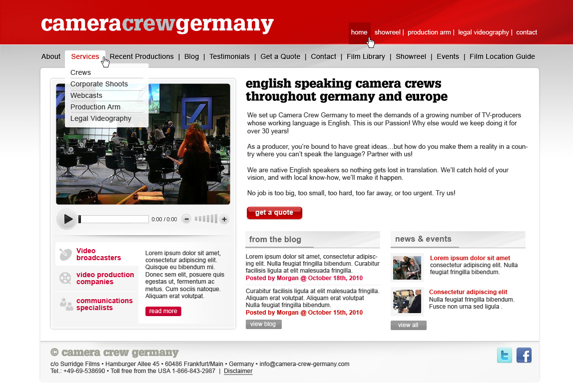Open the Disclaimer link in footer
The image size is (573, 392).
pos(238,371)
